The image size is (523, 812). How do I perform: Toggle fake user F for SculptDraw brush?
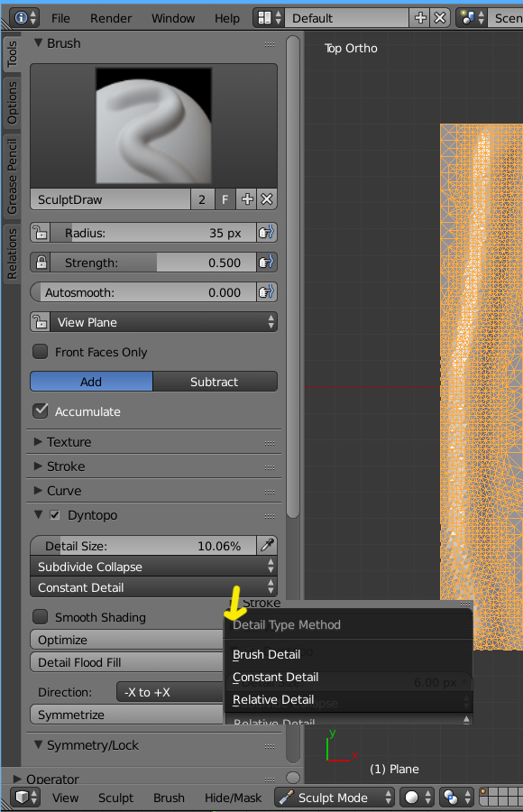point(225,199)
